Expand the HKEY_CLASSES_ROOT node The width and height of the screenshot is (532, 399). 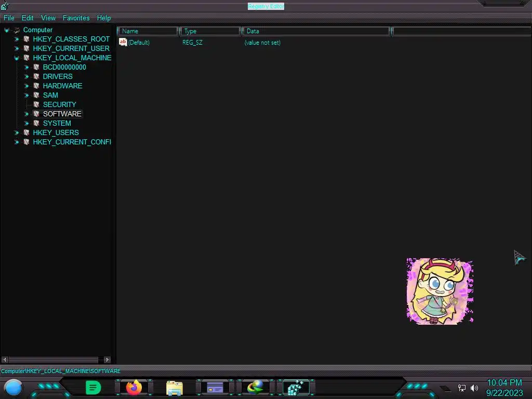[x=16, y=39]
